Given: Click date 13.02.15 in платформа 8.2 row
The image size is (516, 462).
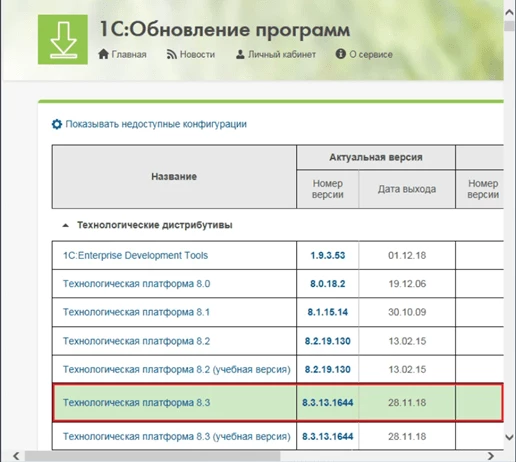Looking at the screenshot, I should coord(407,341).
